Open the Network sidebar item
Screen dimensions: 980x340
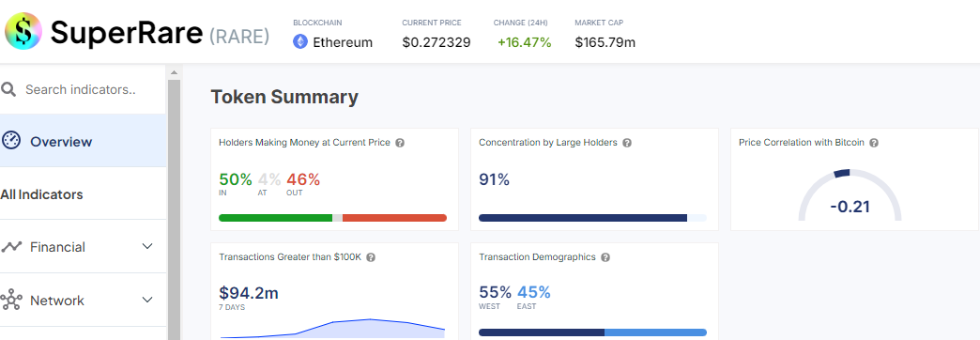(84, 300)
